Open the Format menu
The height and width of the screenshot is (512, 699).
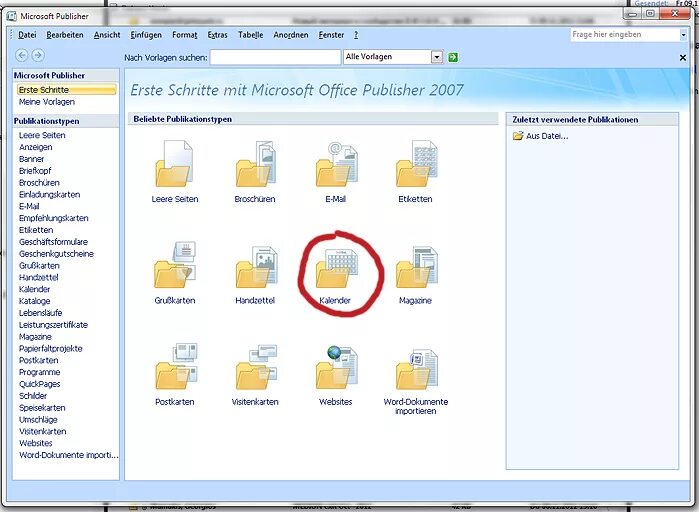coord(185,35)
